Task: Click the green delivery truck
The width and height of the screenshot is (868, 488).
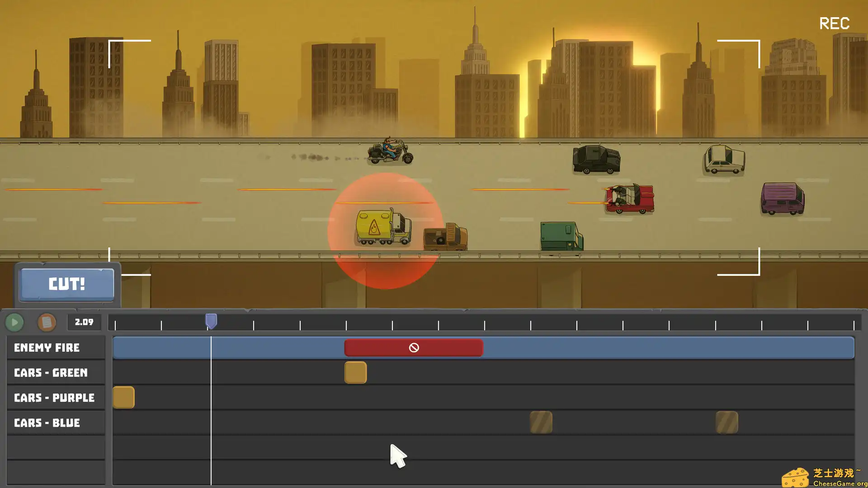Action: pyautogui.click(x=561, y=236)
